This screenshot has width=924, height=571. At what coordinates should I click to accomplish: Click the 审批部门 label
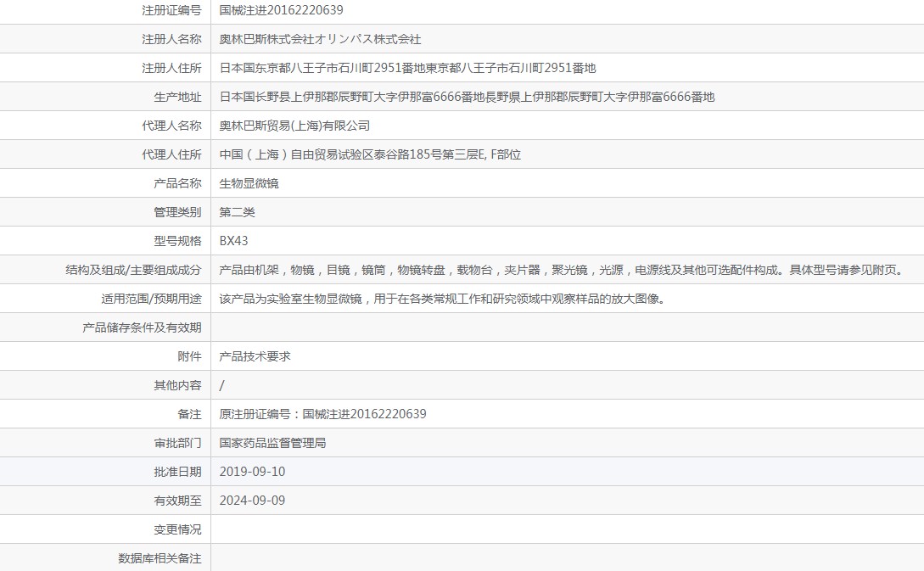[x=177, y=443]
